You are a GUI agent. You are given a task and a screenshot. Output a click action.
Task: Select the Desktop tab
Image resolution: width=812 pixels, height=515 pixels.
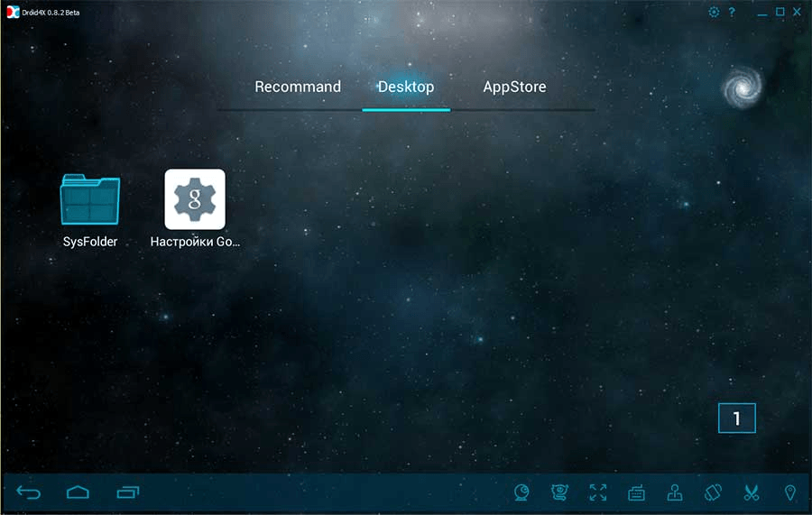(406, 87)
